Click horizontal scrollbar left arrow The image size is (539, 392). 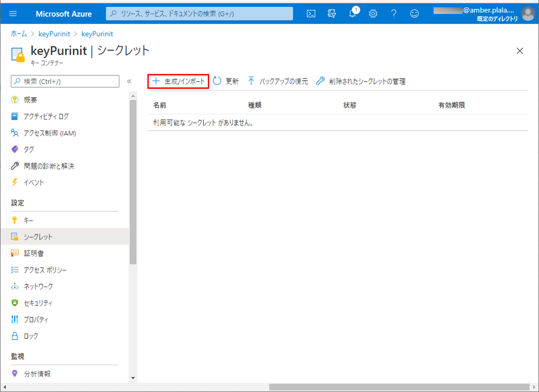click(4, 387)
